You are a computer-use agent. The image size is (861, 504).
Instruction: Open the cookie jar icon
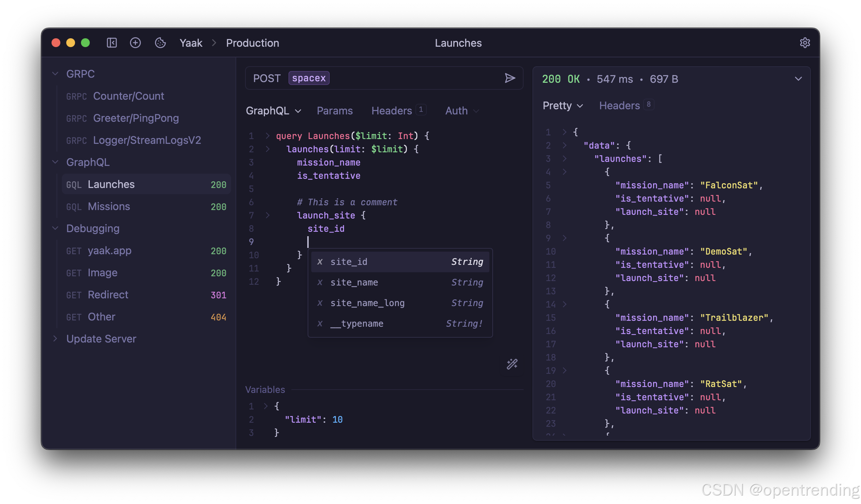point(160,43)
